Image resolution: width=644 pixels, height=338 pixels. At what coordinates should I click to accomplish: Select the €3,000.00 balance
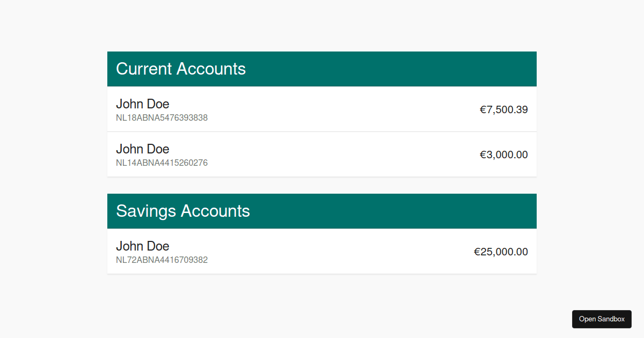point(503,155)
